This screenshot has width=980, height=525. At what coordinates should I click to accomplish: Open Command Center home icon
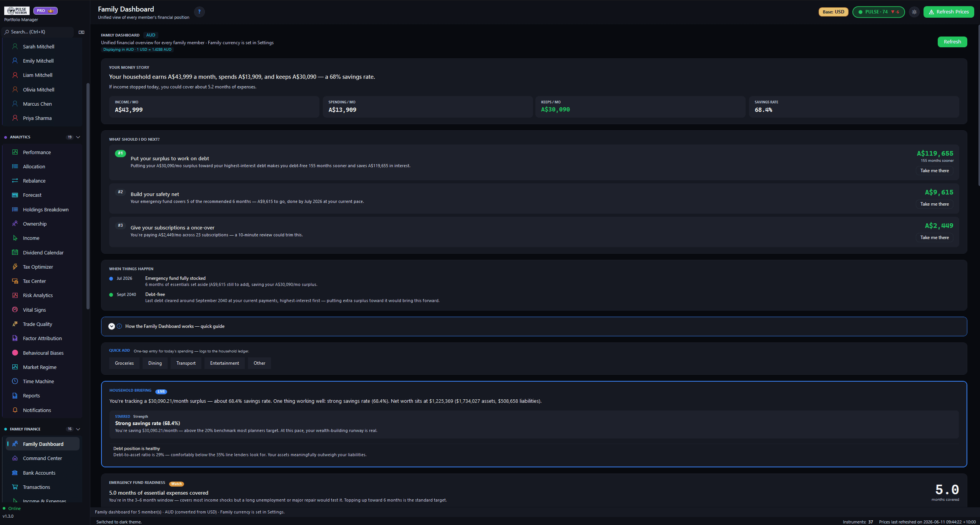tap(15, 458)
